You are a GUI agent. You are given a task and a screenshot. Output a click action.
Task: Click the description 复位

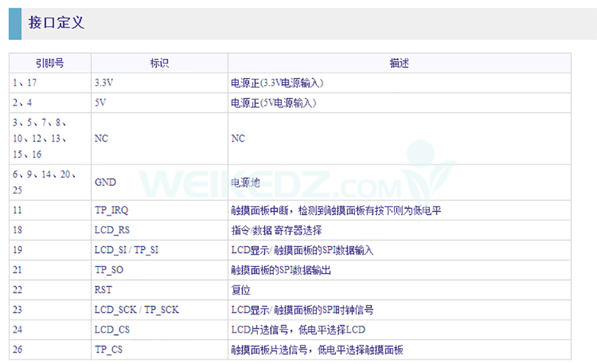[241, 290]
